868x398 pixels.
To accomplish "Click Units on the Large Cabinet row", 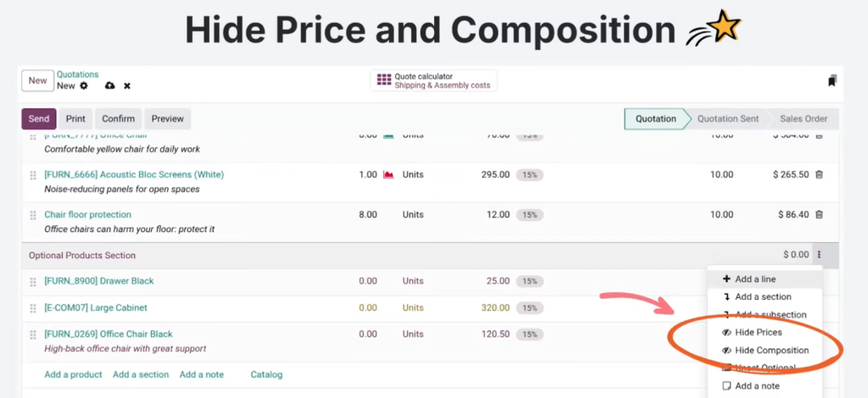I will 413,307.
